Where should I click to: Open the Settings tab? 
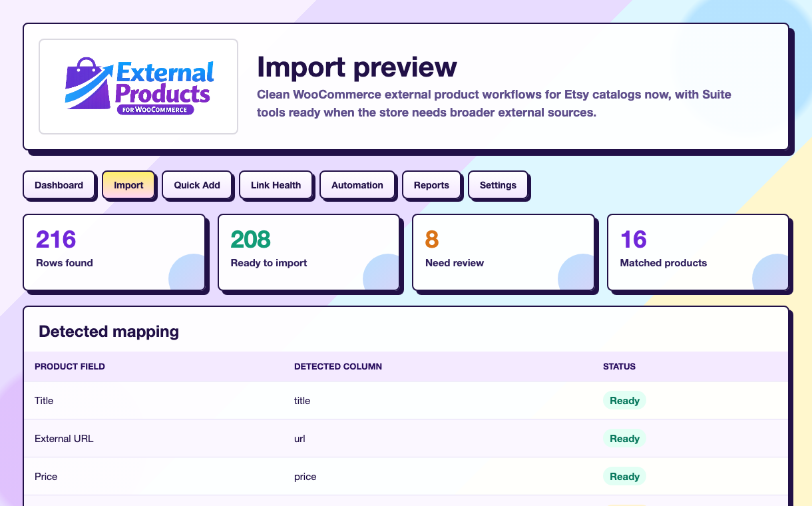(498, 185)
